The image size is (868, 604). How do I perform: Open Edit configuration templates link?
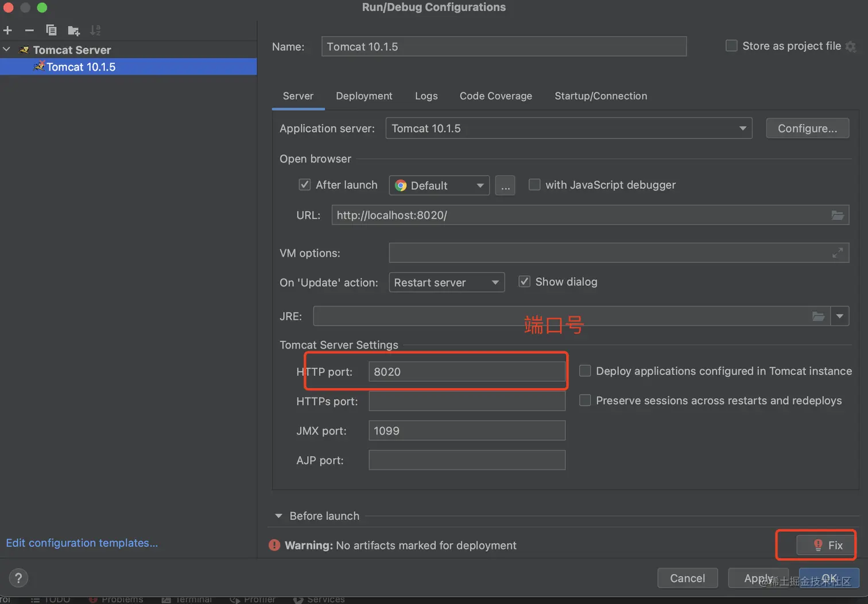(x=82, y=543)
